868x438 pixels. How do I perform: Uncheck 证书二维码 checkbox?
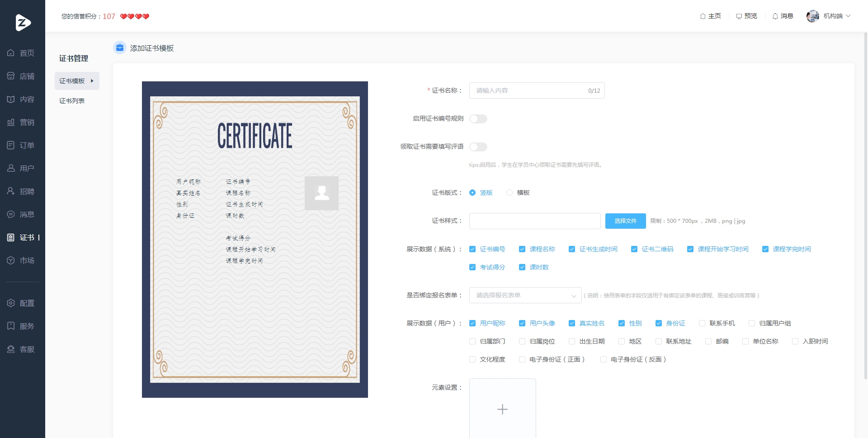point(634,249)
